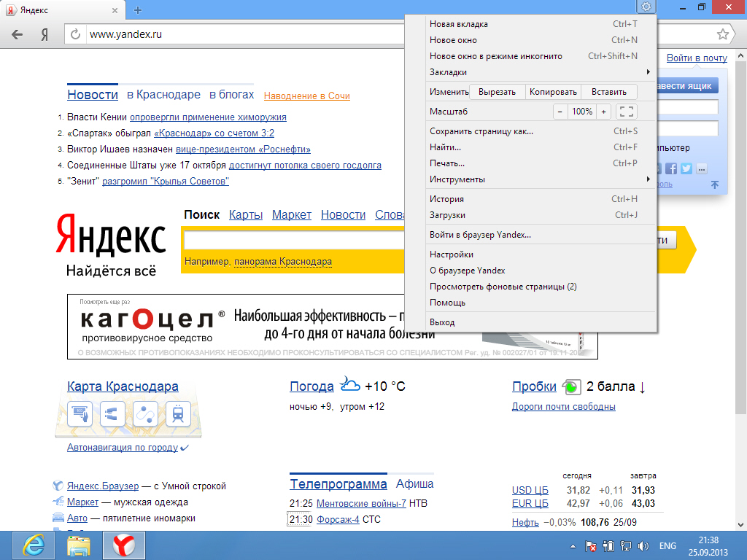Open the 'Карты' service link
Image resolution: width=747 pixels, height=560 pixels.
(246, 215)
